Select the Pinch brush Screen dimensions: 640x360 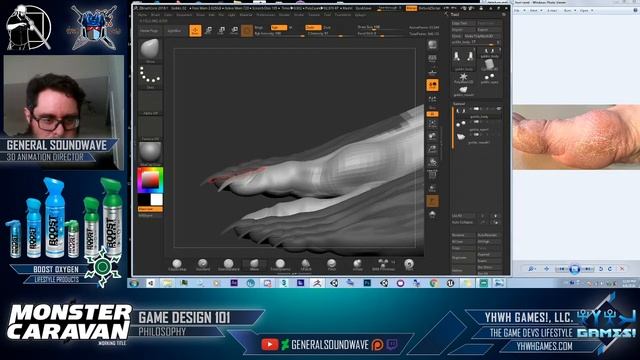[331, 265]
